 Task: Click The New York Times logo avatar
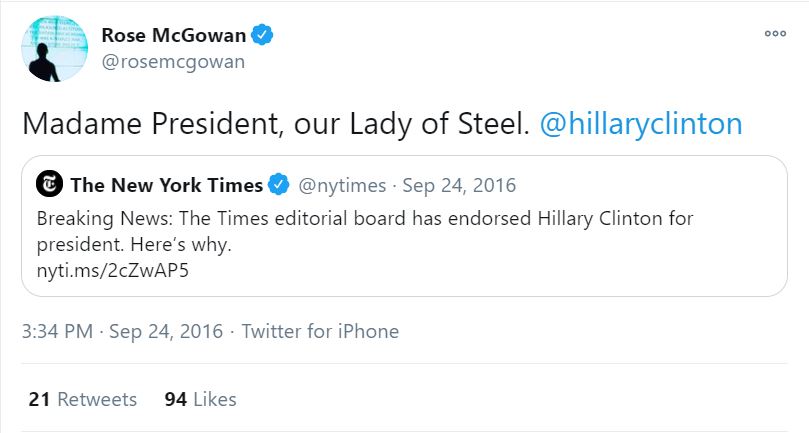point(49,185)
